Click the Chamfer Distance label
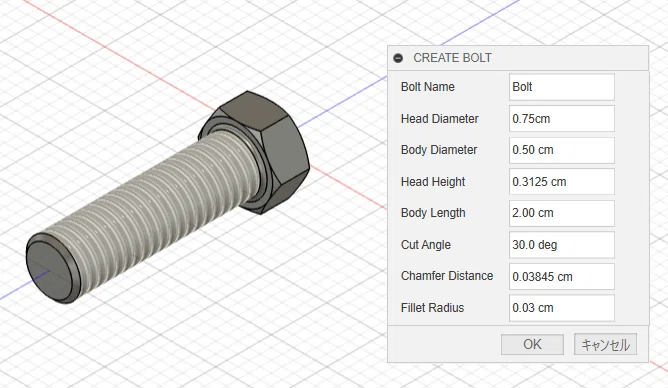The width and height of the screenshot is (668, 388). (447, 276)
